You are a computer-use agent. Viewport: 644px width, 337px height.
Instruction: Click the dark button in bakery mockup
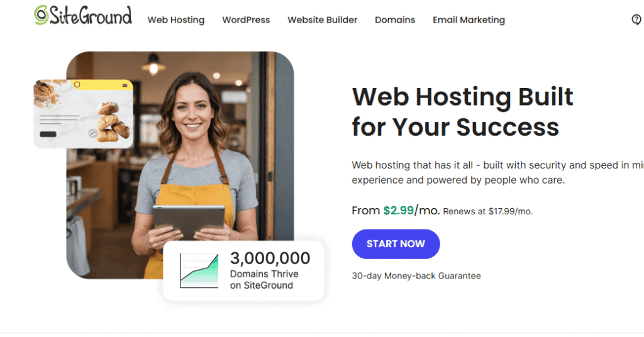coord(48,134)
